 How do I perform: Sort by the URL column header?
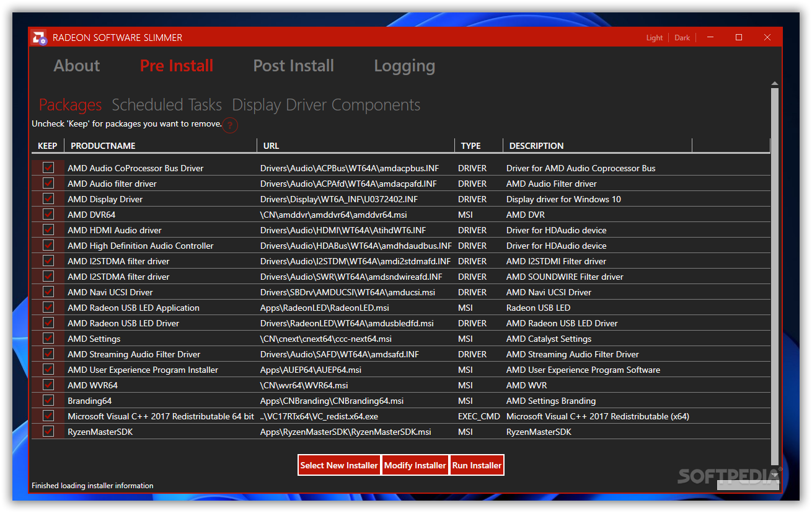(356, 146)
